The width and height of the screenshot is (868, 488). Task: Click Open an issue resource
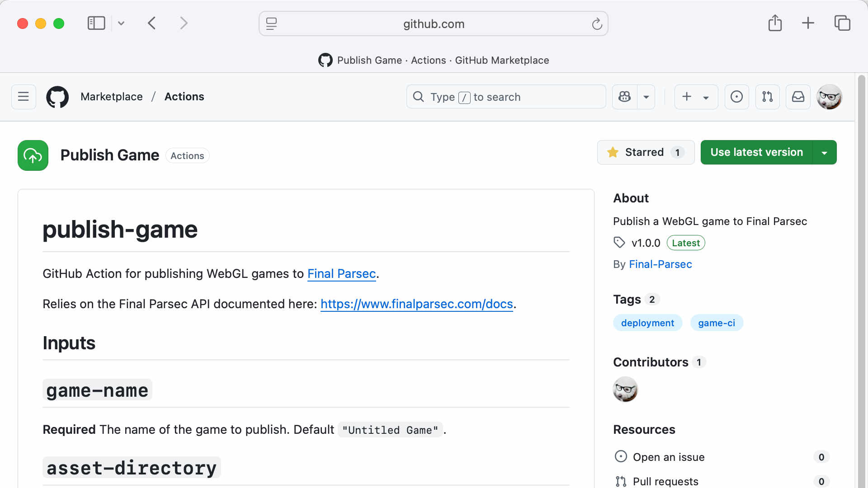[x=669, y=457]
